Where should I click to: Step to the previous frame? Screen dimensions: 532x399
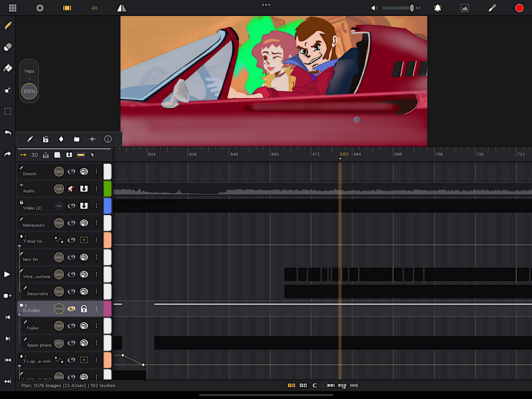(x=8, y=317)
